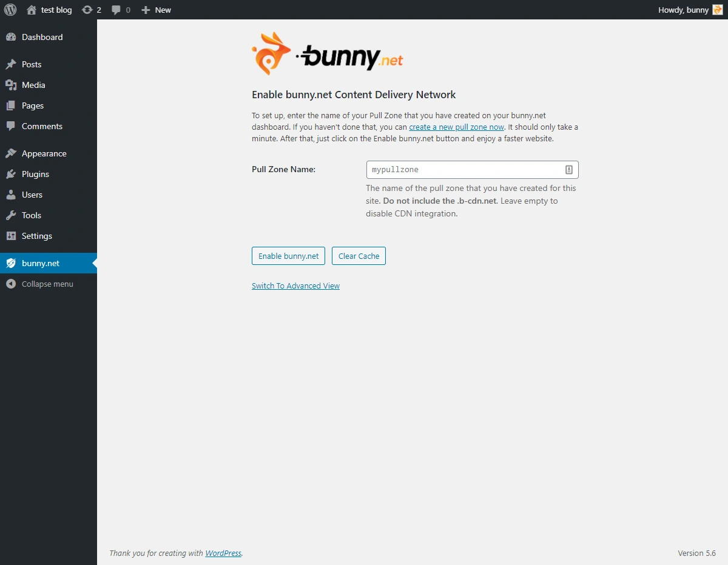The image size is (728, 565).
Task: Open the Tools menu item
Action: coord(49,215)
